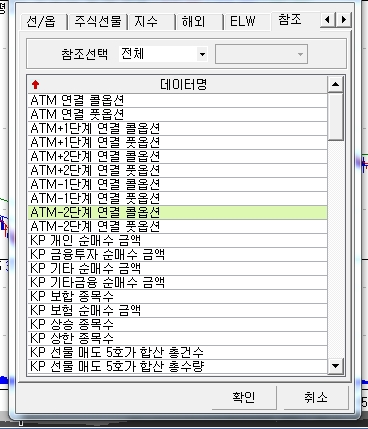The image size is (368, 429).
Task: Switch to the 선/옵 tab
Action: point(41,22)
